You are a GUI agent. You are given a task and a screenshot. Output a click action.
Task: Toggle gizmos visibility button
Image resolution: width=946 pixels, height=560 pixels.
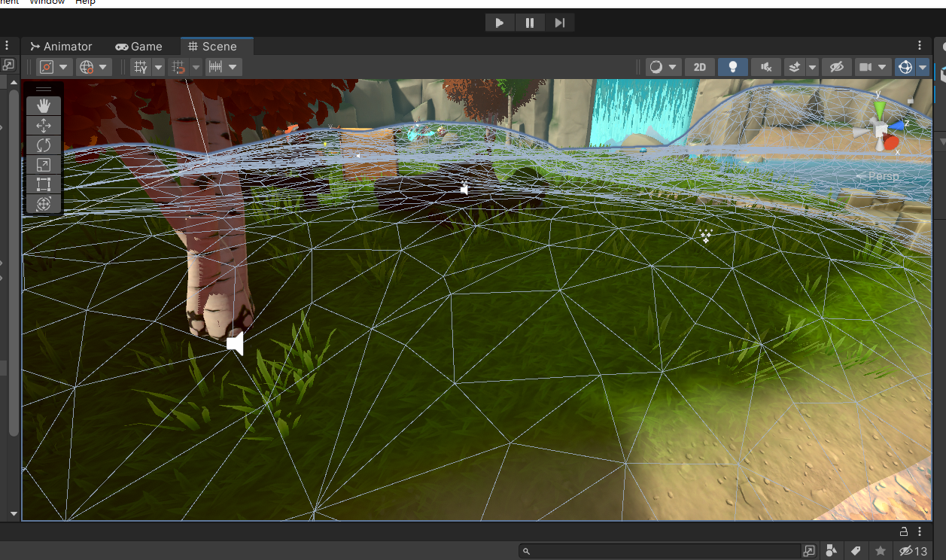tap(905, 67)
